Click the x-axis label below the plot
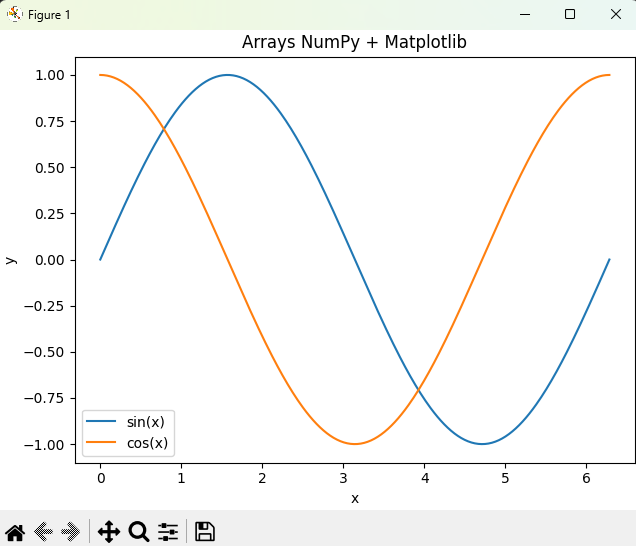 [354, 498]
